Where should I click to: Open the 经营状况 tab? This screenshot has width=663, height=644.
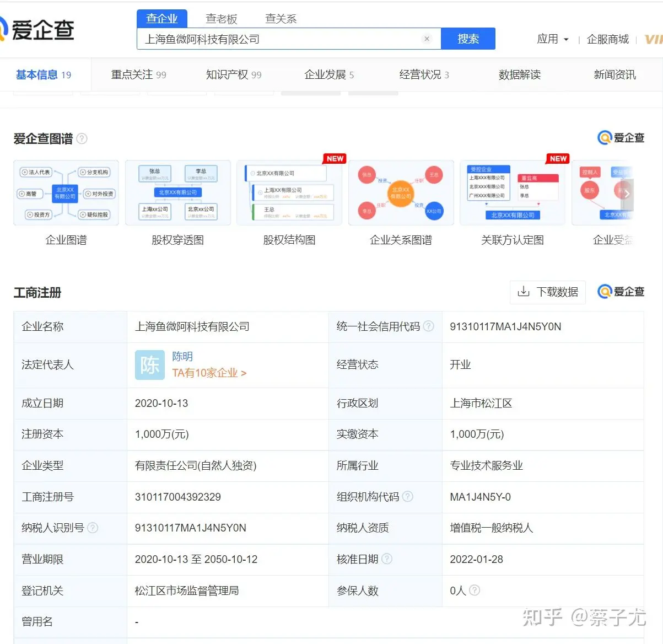(x=424, y=74)
